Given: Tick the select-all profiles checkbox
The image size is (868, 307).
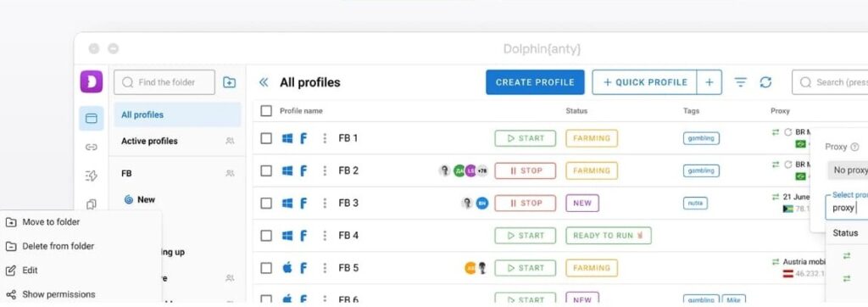Looking at the screenshot, I should (266, 111).
